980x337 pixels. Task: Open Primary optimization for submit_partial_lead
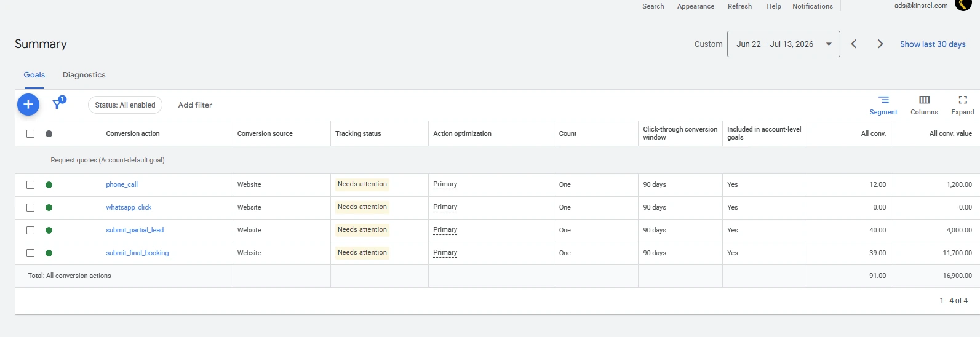pos(445,230)
